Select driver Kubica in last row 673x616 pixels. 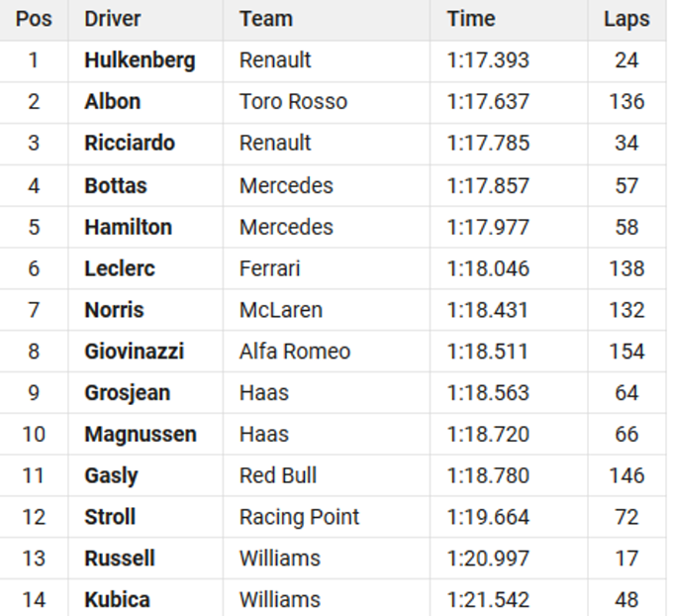click(118, 600)
